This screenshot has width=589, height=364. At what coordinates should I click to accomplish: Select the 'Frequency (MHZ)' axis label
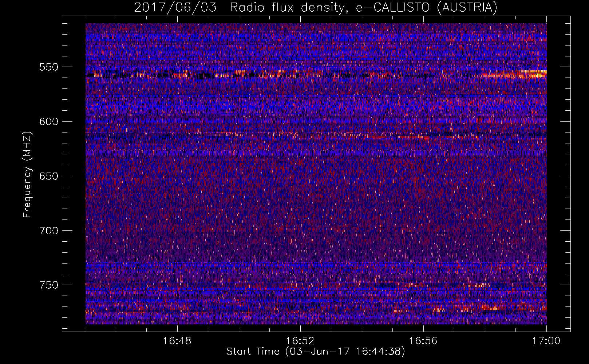27,174
